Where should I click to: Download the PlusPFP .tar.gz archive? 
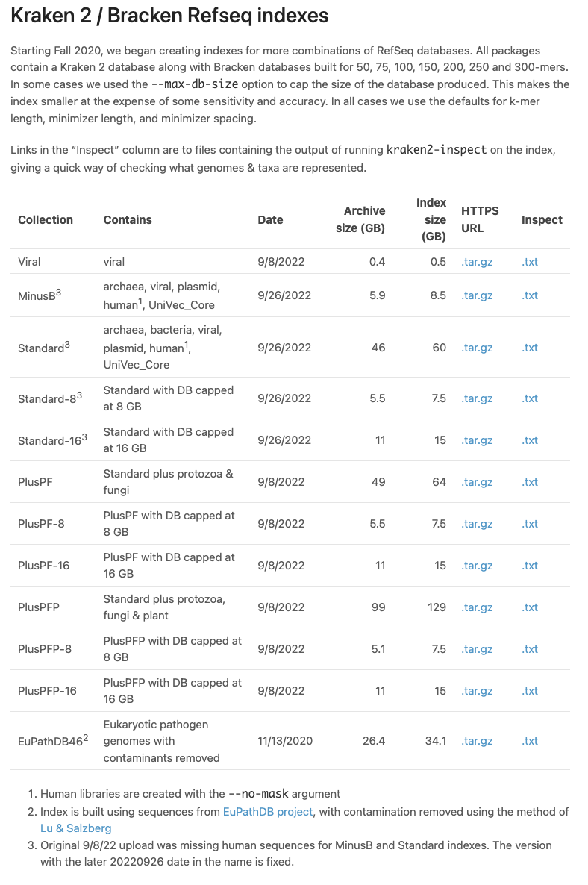pos(477,607)
